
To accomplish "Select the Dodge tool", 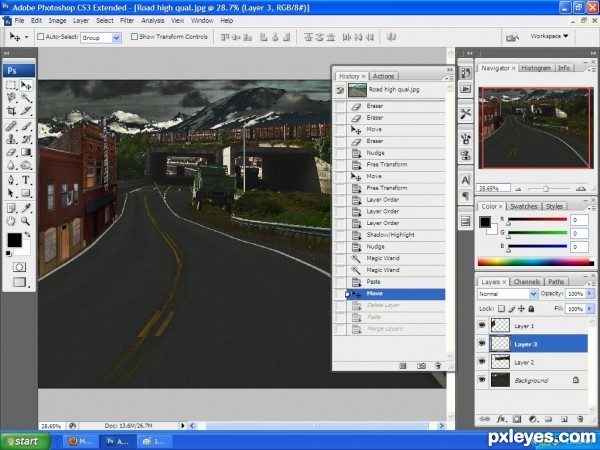I will [x=26, y=165].
